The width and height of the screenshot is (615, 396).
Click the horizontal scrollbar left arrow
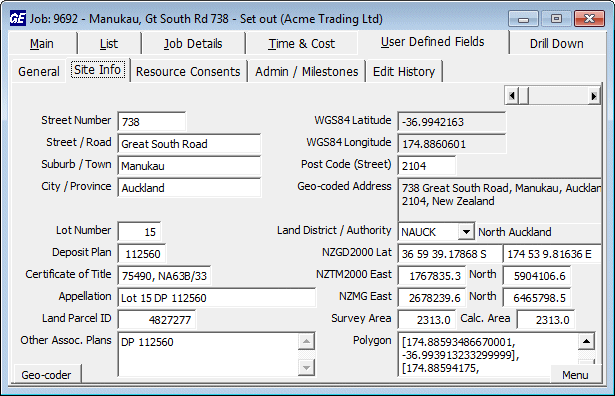click(x=511, y=96)
